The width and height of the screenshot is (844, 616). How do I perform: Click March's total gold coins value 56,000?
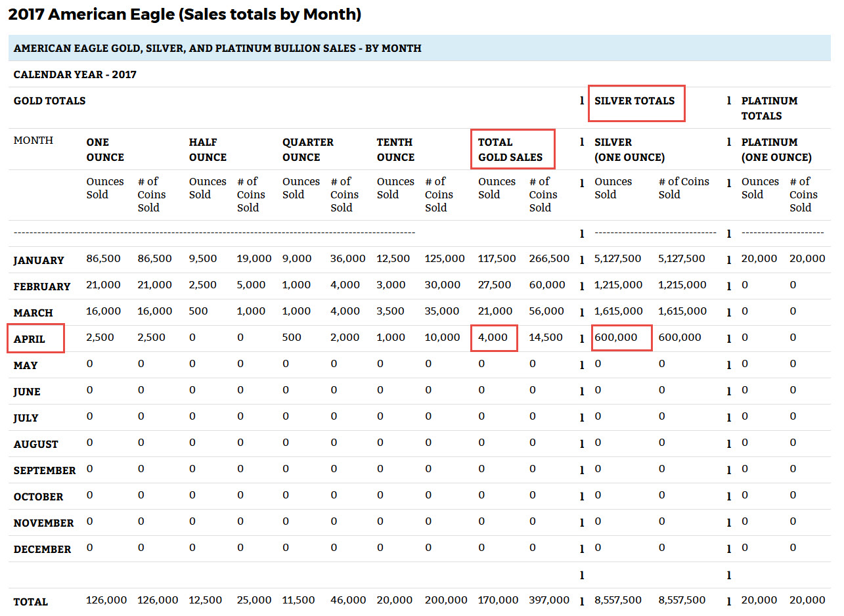tap(547, 311)
